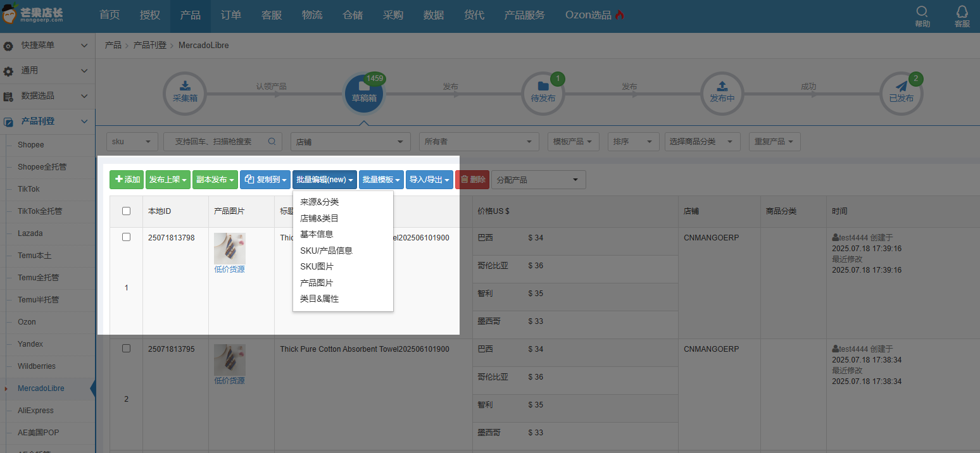Image resolution: width=980 pixels, height=453 pixels.
Task: Open the 所有者 filter dropdown
Action: click(x=479, y=142)
